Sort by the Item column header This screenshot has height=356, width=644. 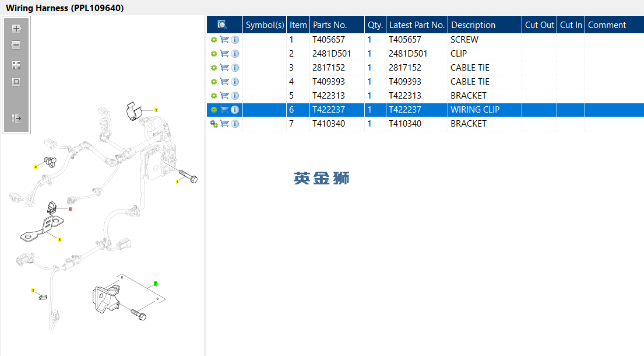tap(298, 25)
